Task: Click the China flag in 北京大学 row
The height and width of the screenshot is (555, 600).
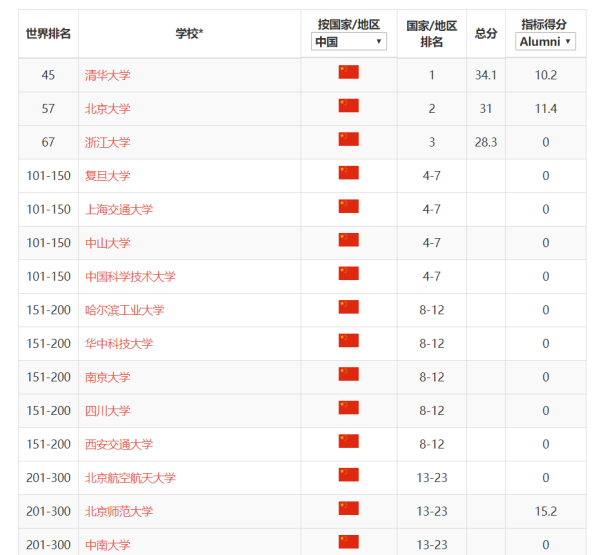Action: click(x=349, y=106)
